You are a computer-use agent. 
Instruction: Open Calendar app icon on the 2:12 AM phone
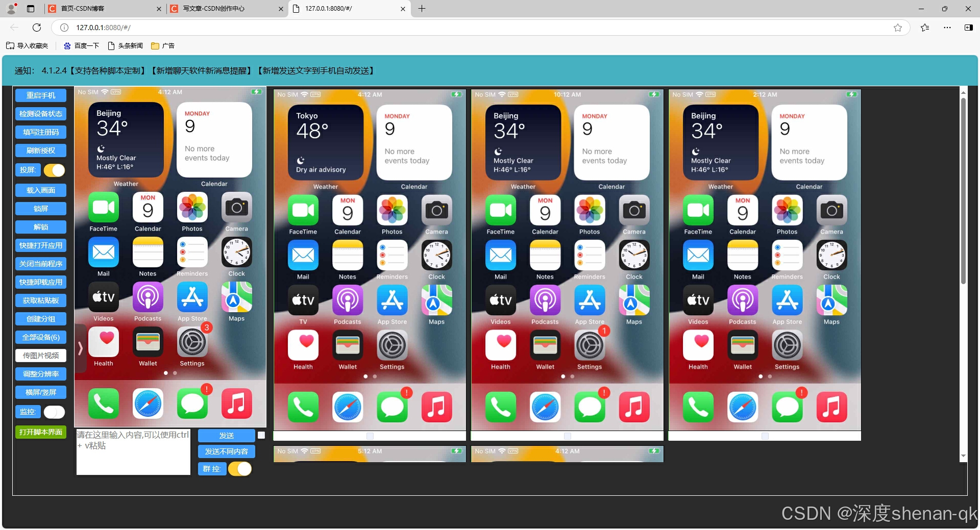tap(743, 210)
